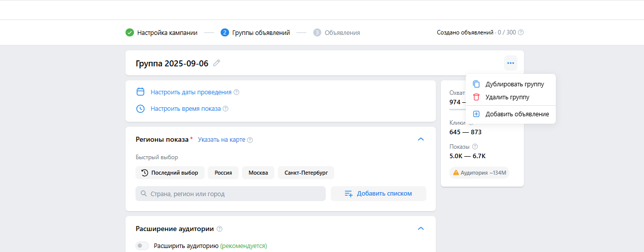
Task: Click the region search input field
Action: (x=231, y=194)
